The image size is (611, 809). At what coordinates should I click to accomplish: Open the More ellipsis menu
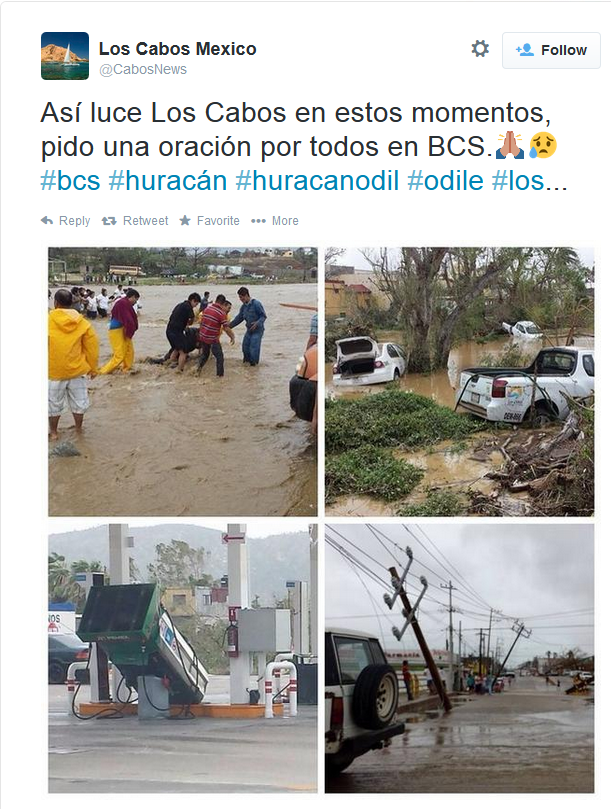coord(275,221)
